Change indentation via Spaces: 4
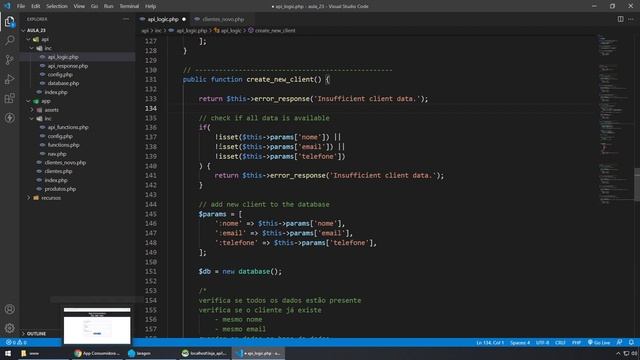 point(520,342)
